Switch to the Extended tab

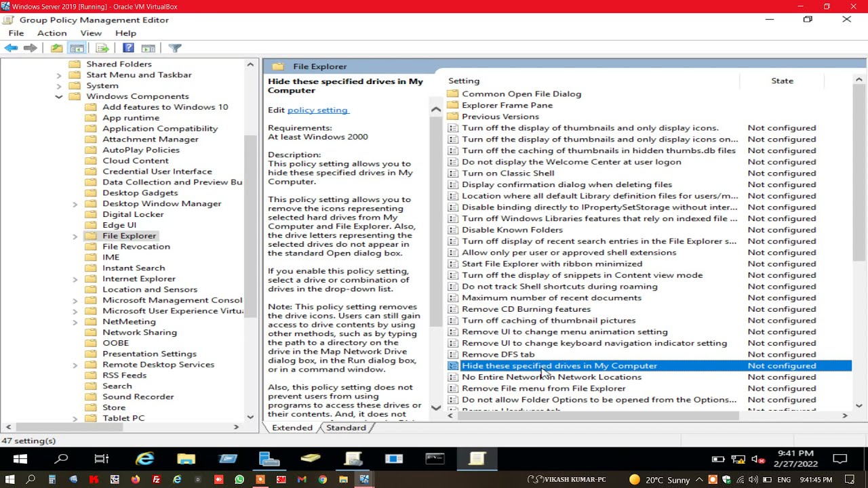click(x=292, y=428)
